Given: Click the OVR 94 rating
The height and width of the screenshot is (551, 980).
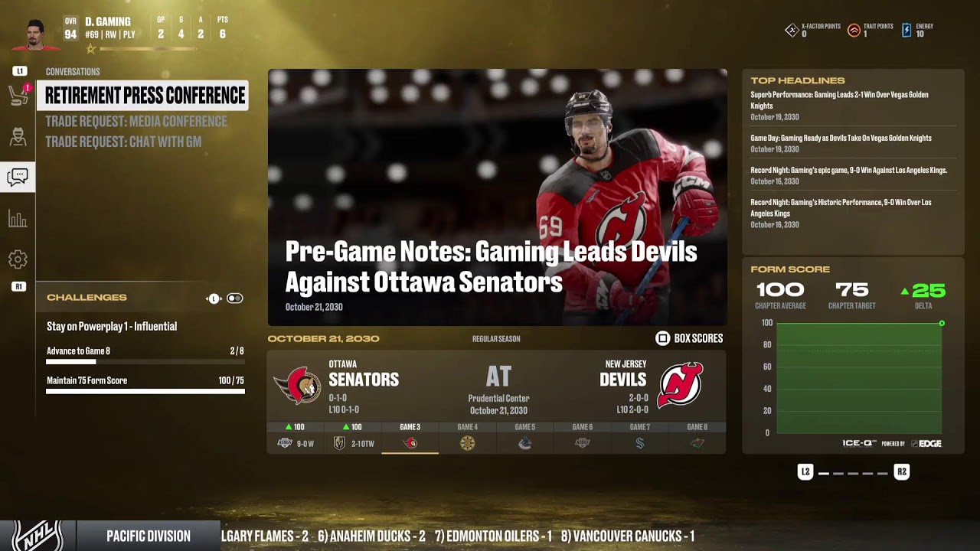Looking at the screenshot, I should click(70, 28).
